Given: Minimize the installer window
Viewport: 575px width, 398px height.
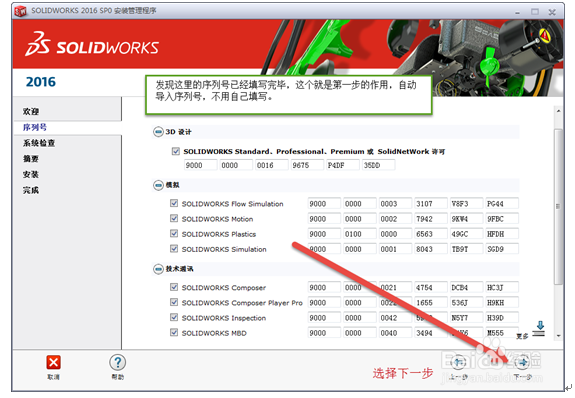Looking at the screenshot, I should click(517, 12).
